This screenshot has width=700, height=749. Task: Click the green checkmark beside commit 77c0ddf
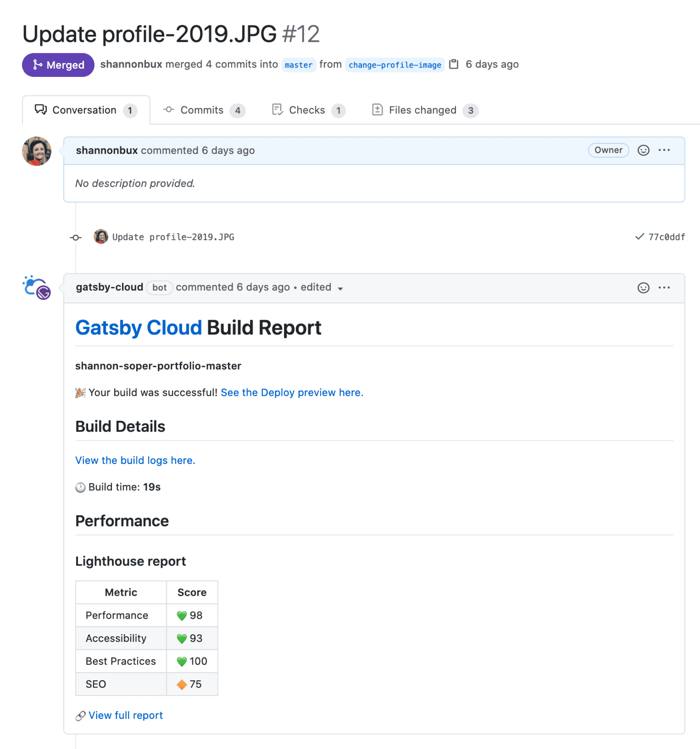coord(639,236)
